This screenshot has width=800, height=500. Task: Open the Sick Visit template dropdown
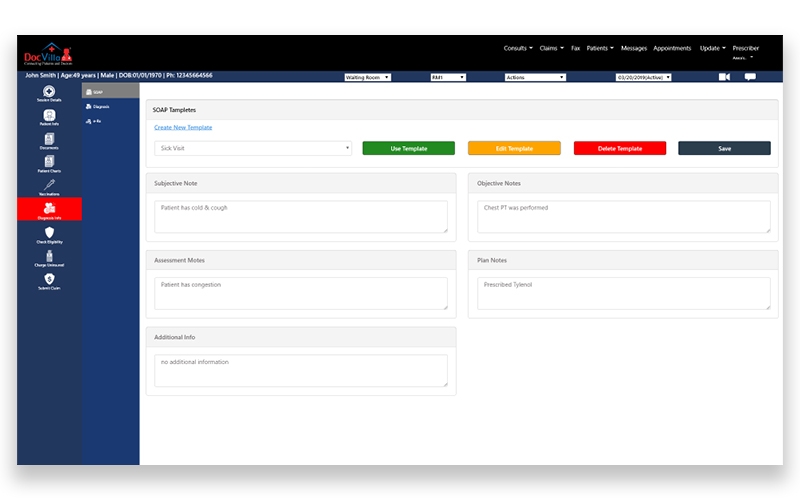click(x=253, y=148)
